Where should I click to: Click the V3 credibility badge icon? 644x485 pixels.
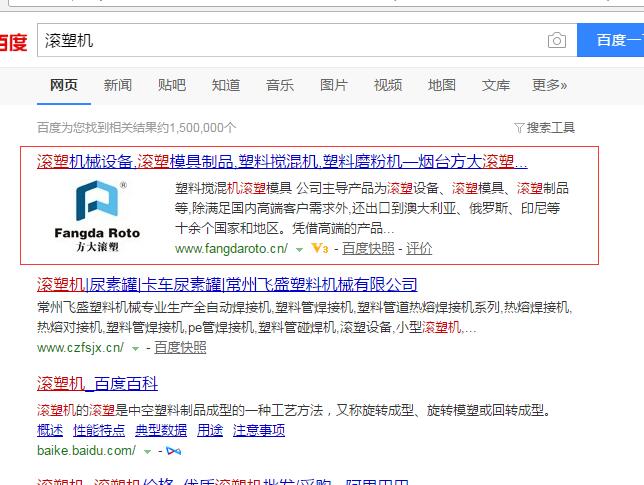click(x=320, y=248)
